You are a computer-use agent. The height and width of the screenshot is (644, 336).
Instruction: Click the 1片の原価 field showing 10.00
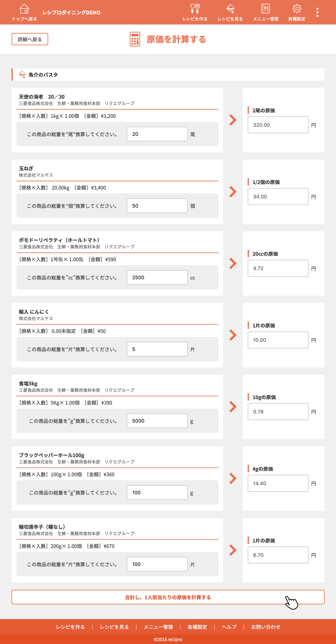pyautogui.click(x=278, y=340)
